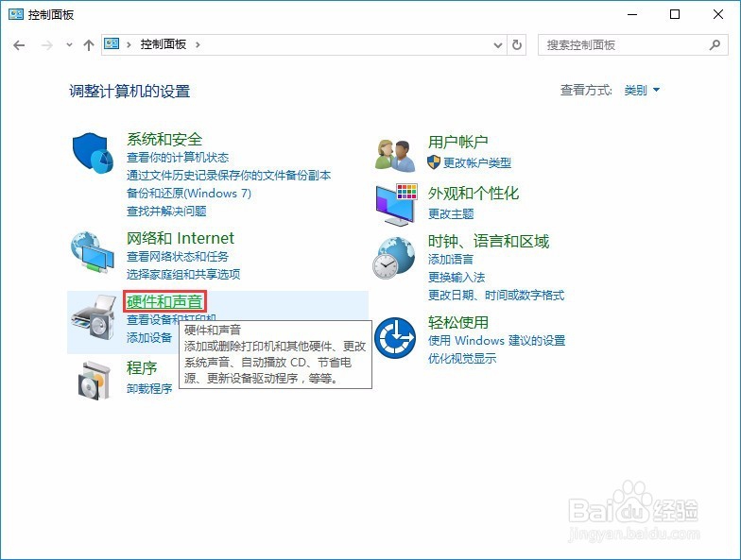
Task: Click the Forward arrow navigation button
Action: point(47,45)
